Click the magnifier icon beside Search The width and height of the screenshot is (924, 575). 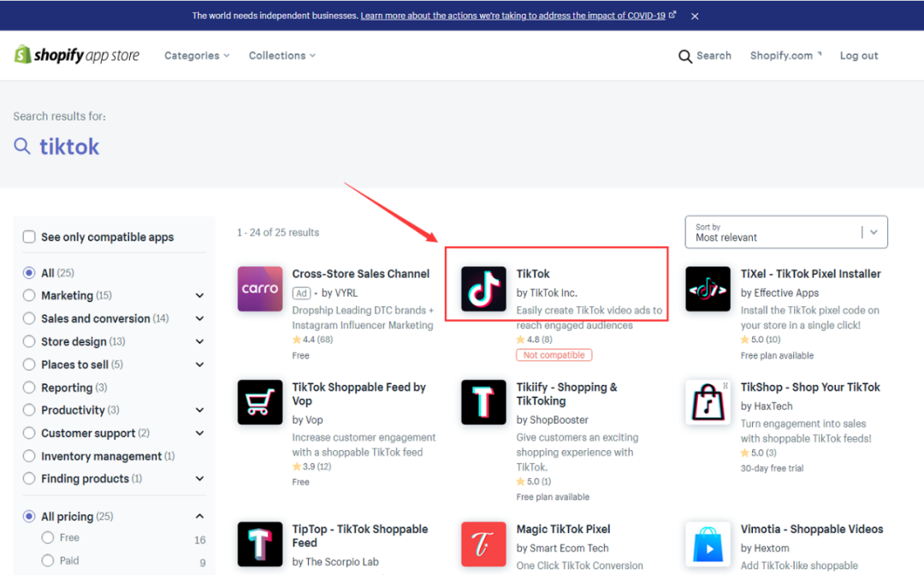(x=684, y=56)
